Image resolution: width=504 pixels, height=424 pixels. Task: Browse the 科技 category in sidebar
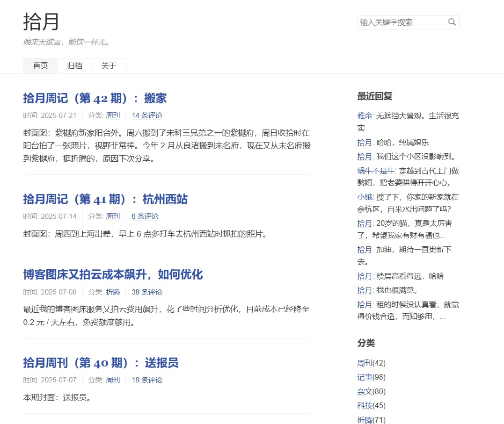coord(365,406)
